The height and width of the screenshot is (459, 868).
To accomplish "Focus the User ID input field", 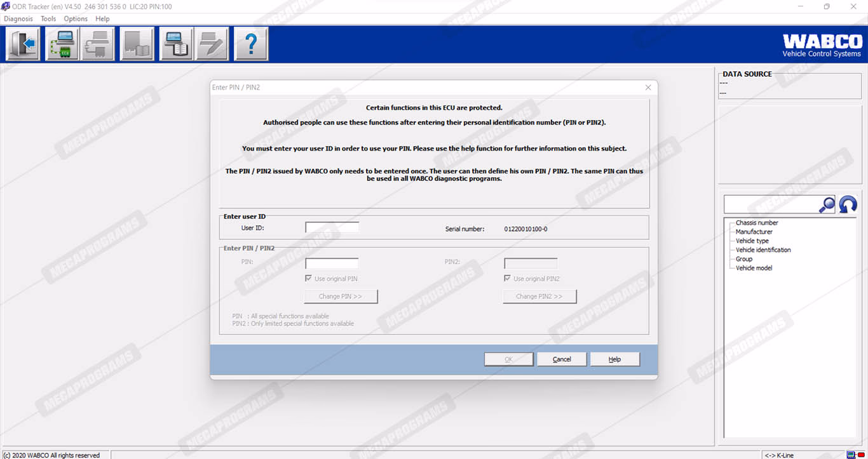I will [332, 227].
